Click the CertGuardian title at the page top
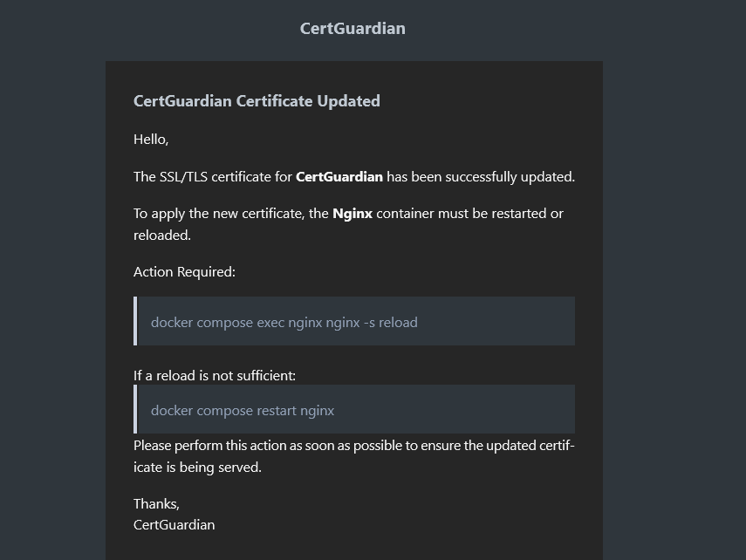Image resolution: width=746 pixels, height=560 pixels. (x=352, y=29)
